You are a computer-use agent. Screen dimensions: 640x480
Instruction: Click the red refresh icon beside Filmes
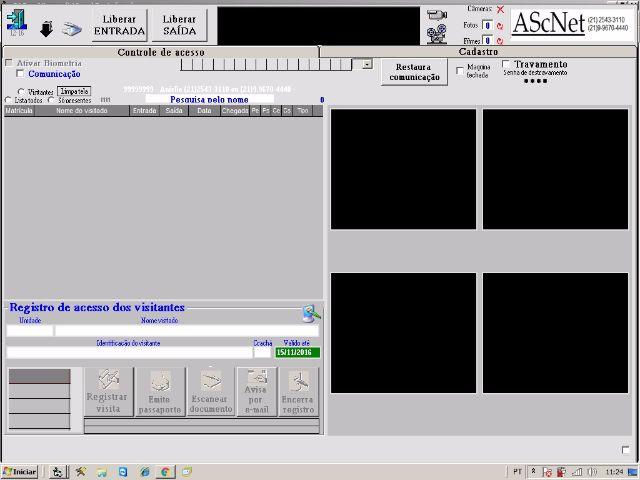[500, 41]
